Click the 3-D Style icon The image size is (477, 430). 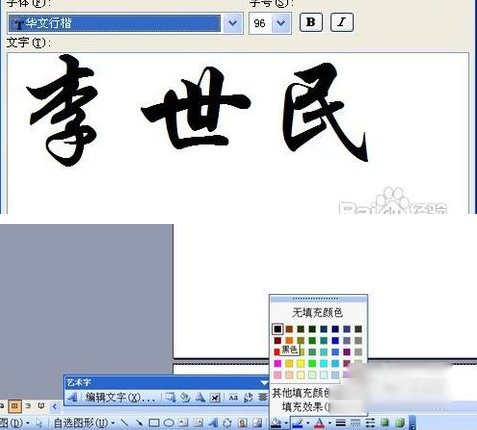[x=399, y=423]
